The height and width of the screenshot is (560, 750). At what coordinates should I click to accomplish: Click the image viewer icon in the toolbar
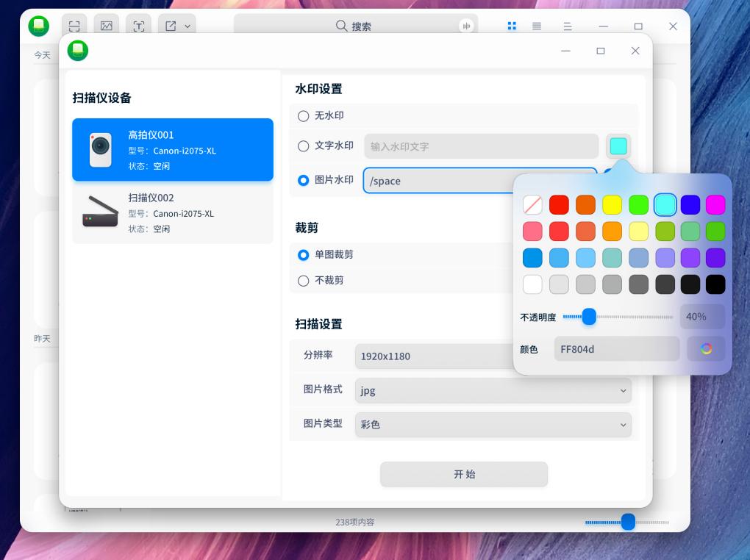[107, 24]
